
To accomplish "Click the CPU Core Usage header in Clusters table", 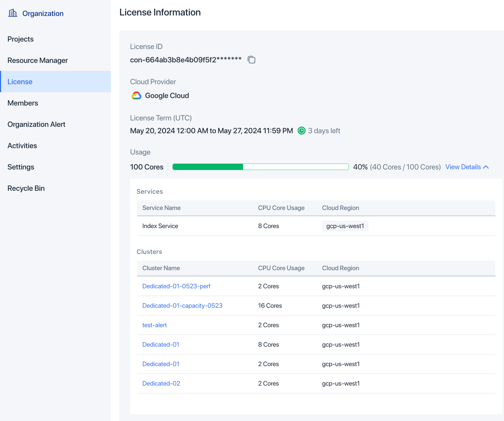I will click(x=281, y=268).
